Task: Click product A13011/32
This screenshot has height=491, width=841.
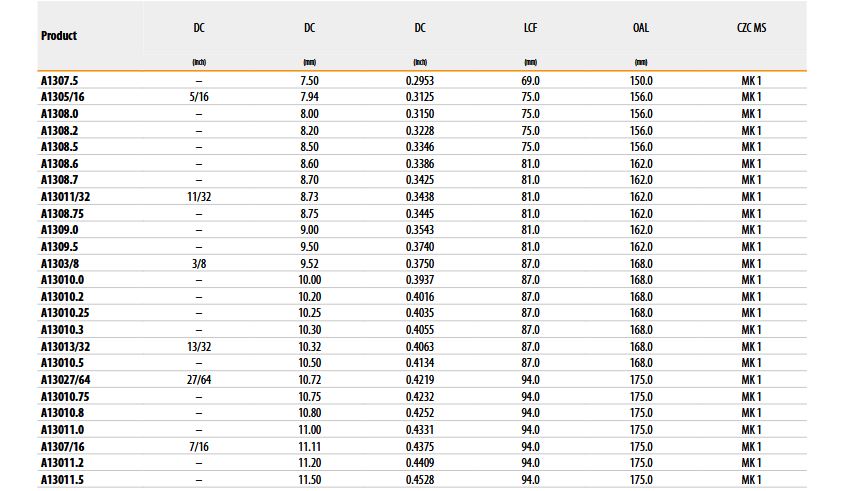Action: [x=63, y=197]
